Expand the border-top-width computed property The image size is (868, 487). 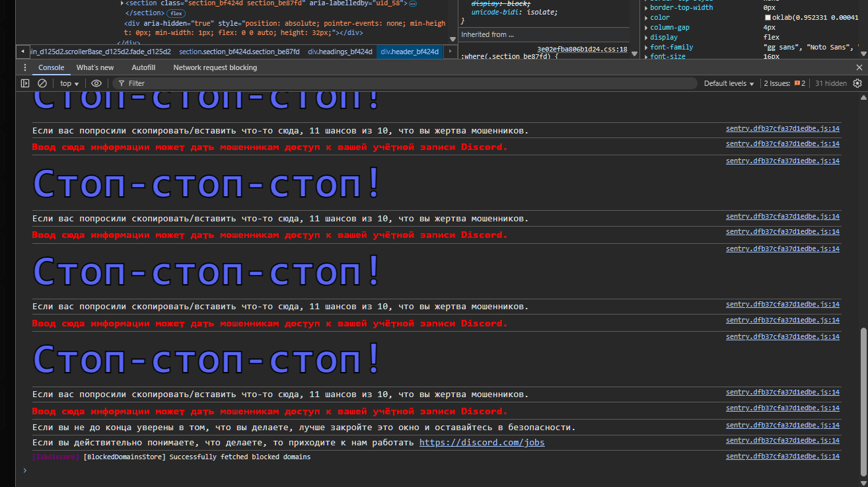[647, 8]
